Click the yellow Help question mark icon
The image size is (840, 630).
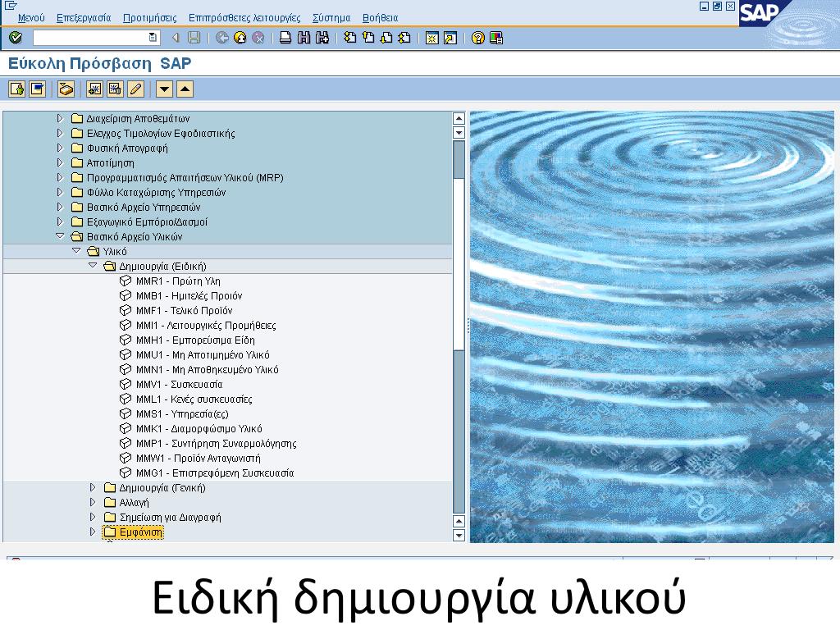click(x=478, y=38)
